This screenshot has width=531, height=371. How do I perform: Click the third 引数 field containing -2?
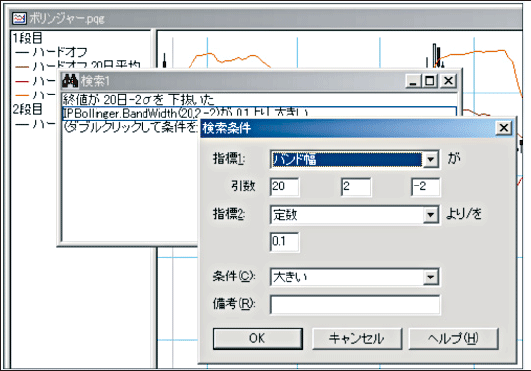(x=426, y=187)
